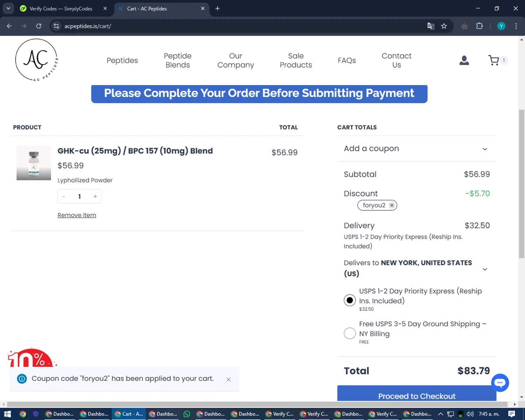
Task: Click the Remove item link
Action: coord(77,215)
